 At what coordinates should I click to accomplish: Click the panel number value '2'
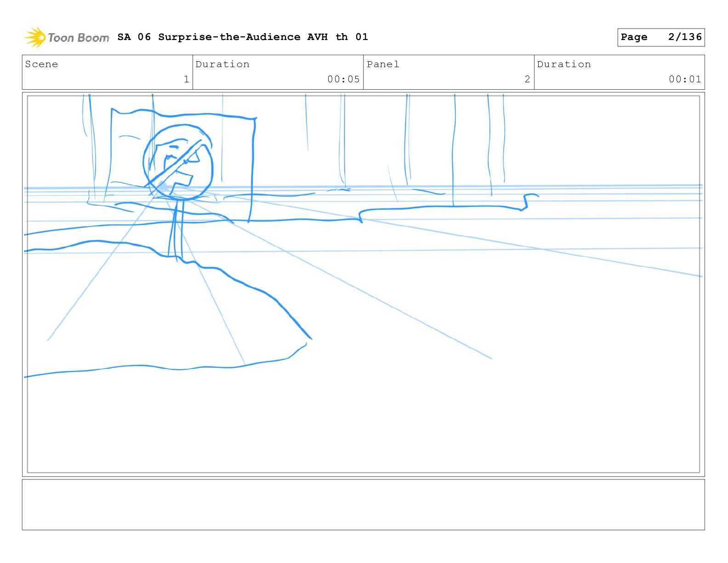point(527,79)
